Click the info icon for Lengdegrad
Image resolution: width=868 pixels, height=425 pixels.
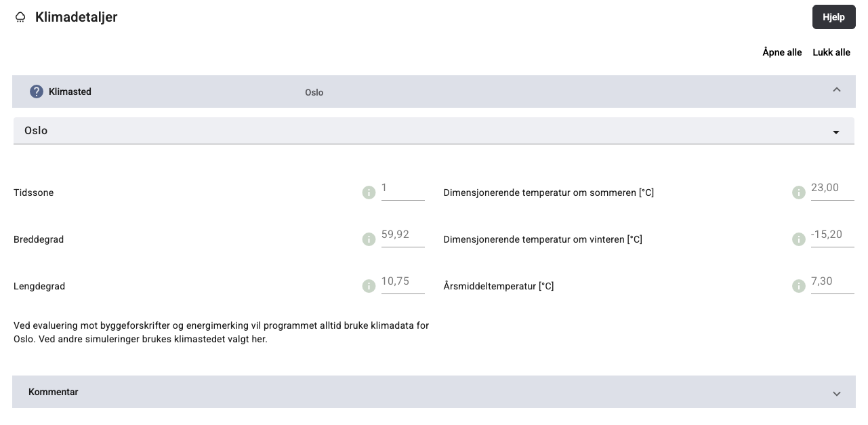point(369,286)
